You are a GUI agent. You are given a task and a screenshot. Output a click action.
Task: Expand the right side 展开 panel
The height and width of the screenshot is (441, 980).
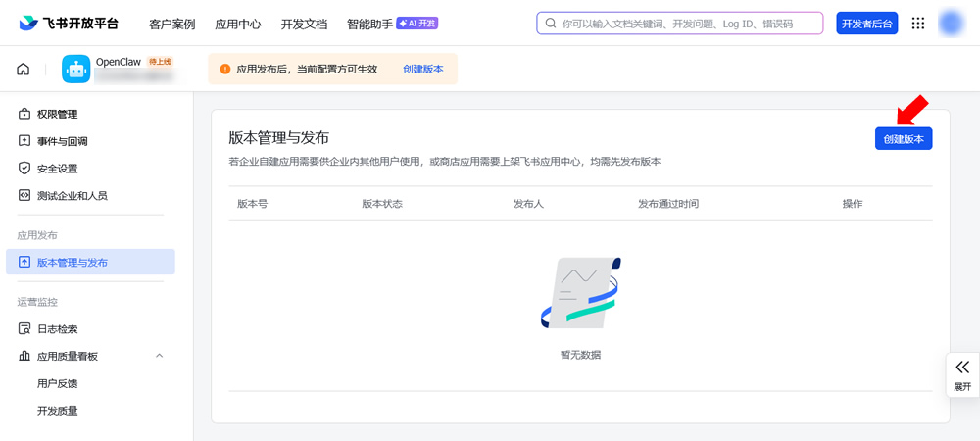[962, 374]
